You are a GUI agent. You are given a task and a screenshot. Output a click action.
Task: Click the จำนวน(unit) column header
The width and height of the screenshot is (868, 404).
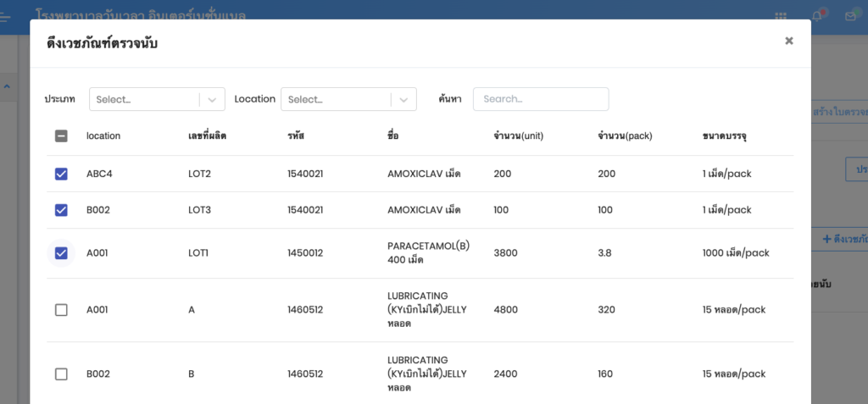pyautogui.click(x=518, y=136)
